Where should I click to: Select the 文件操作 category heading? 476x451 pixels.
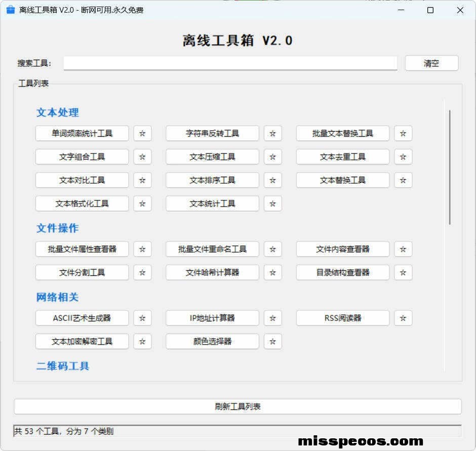pyautogui.click(x=57, y=228)
